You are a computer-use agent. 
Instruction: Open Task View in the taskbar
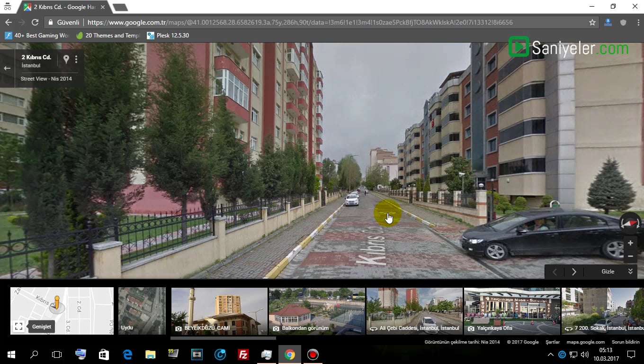point(57,354)
